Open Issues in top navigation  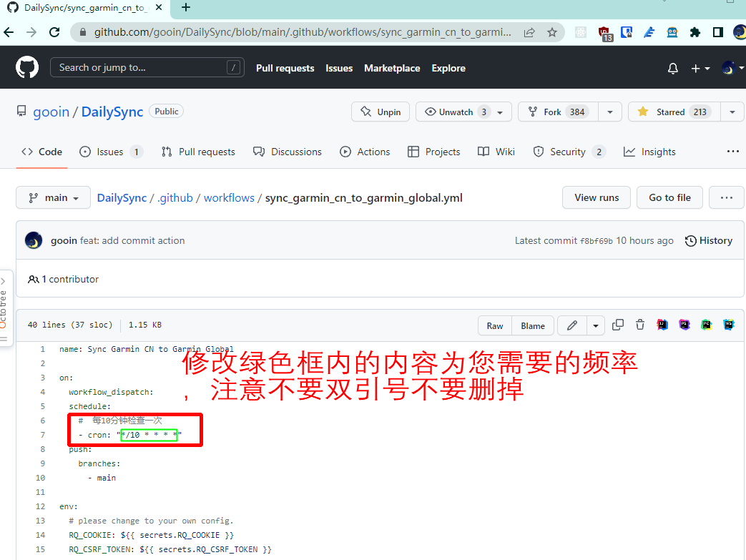pos(339,68)
